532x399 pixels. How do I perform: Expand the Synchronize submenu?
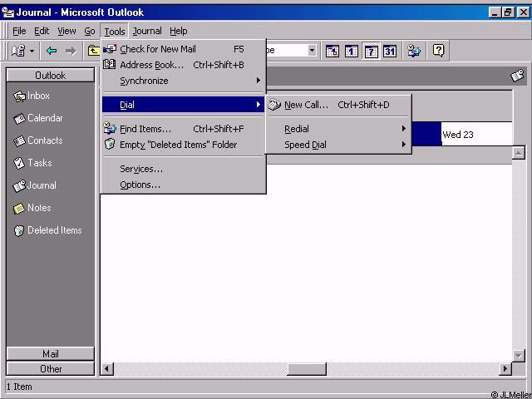pyautogui.click(x=183, y=81)
